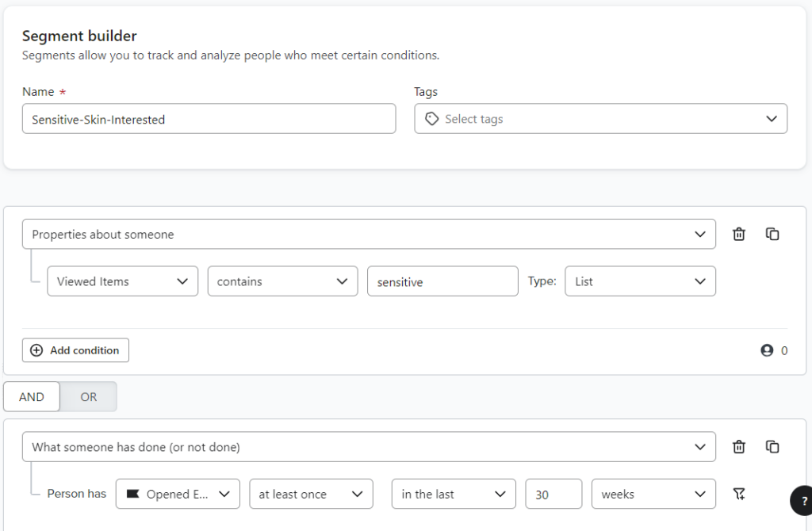The image size is (812, 531).
Task: Click the 30 value input box
Action: click(553, 493)
